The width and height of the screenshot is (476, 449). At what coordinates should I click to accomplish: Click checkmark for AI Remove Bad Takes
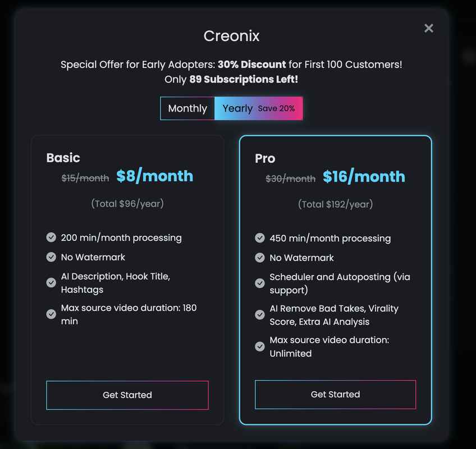(260, 315)
